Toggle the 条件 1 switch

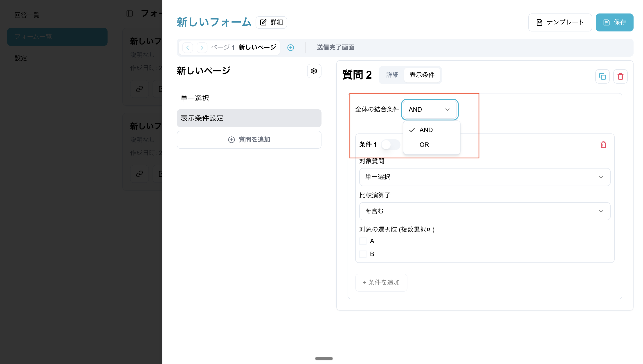tap(390, 144)
